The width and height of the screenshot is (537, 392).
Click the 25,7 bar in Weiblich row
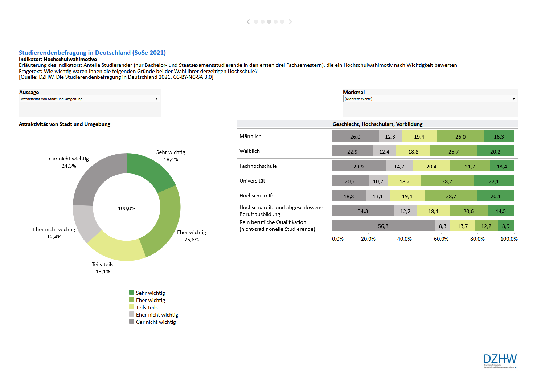coord(454,151)
